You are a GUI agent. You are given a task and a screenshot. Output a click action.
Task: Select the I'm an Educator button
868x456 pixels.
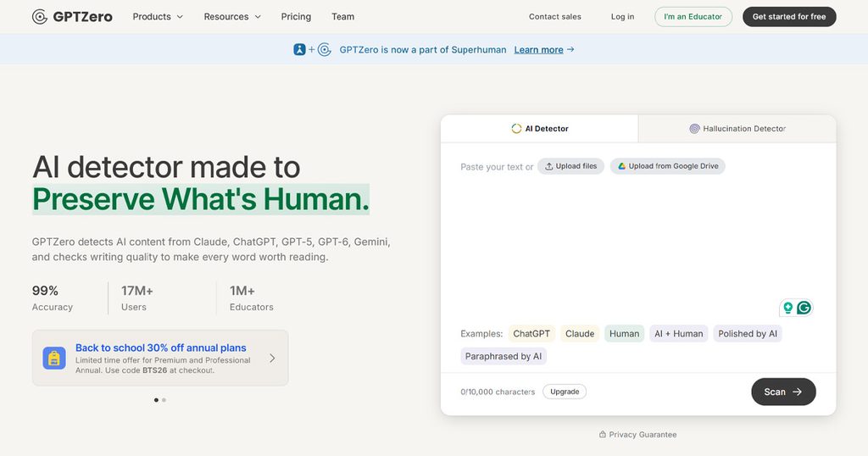pos(693,17)
